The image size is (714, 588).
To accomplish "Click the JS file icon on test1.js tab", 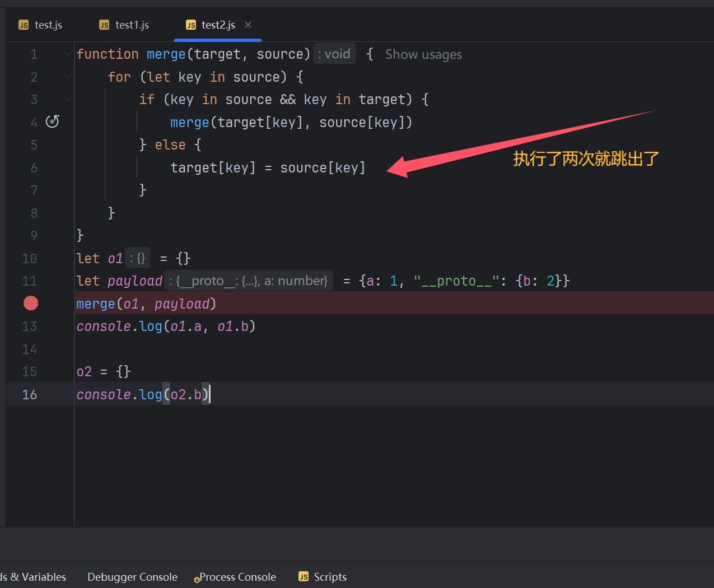I will coord(104,25).
